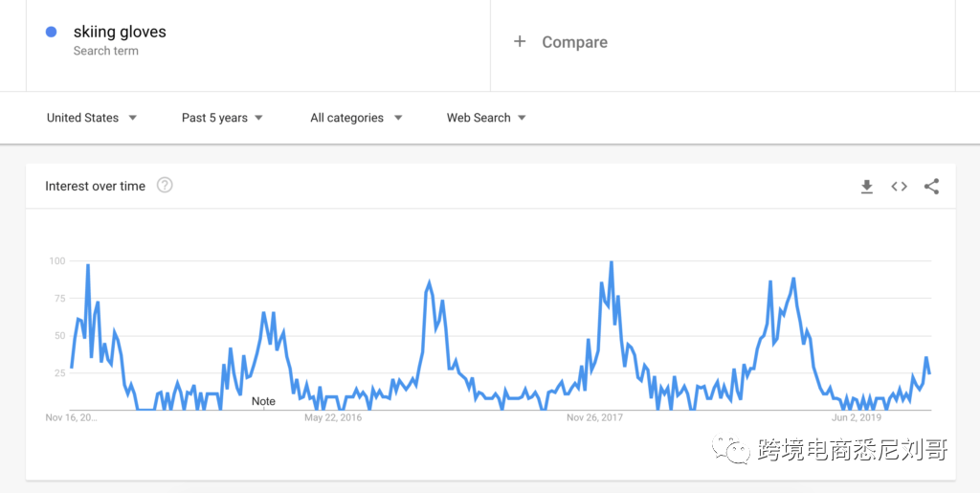Open the All categories dropdown
The height and width of the screenshot is (493, 980).
356,118
